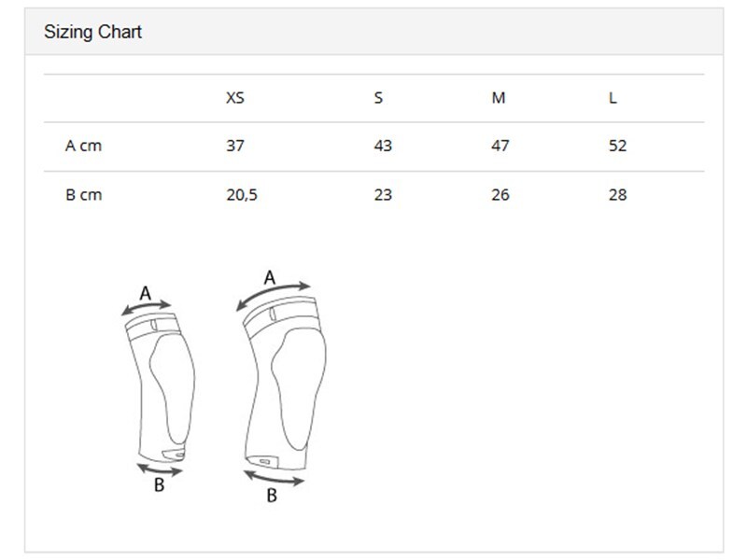Click the 52 value in A row
The width and height of the screenshot is (747, 560).
coord(617,146)
